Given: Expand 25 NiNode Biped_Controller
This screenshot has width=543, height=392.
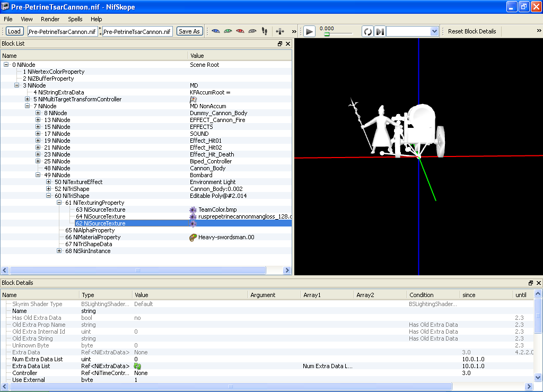Looking at the screenshot, I should (x=38, y=161).
